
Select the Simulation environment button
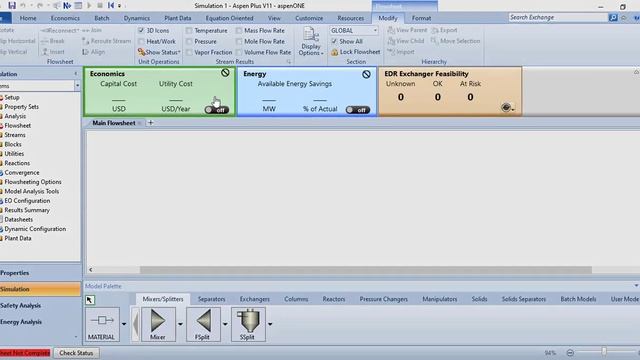40,289
